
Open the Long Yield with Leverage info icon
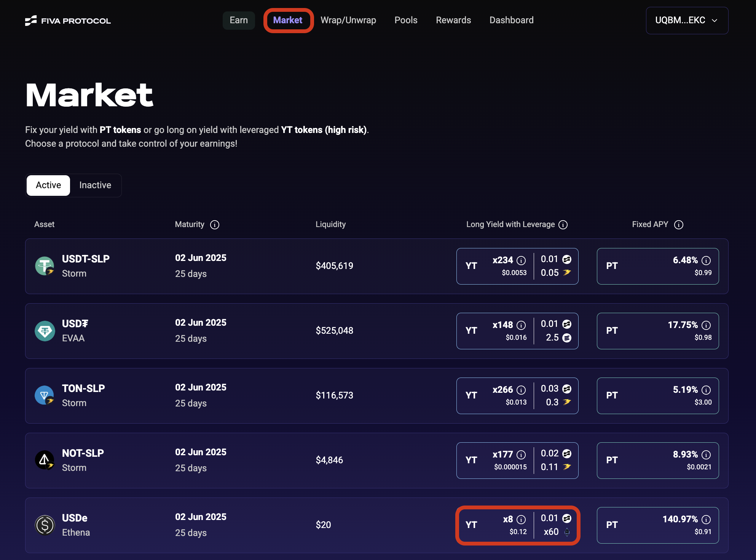(x=563, y=225)
